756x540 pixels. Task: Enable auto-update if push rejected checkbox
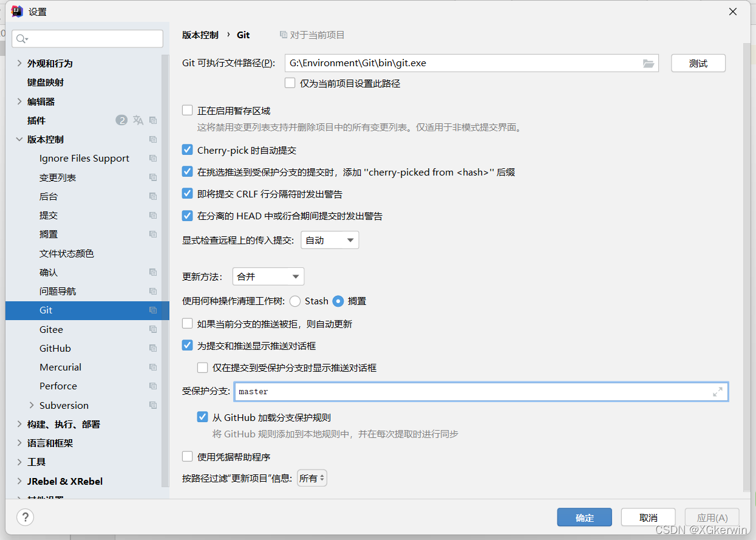pos(188,324)
